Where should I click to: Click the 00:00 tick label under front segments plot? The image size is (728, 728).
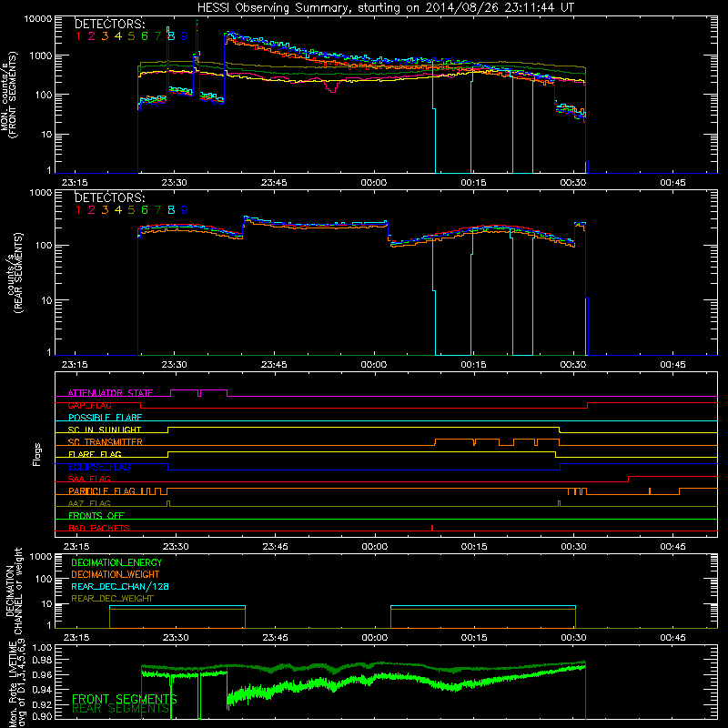(374, 183)
